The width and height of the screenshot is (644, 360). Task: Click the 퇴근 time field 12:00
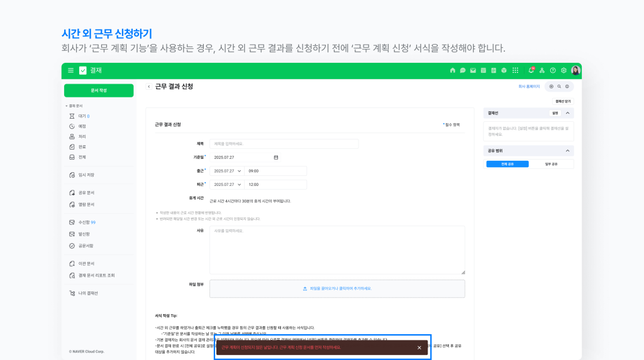click(275, 185)
